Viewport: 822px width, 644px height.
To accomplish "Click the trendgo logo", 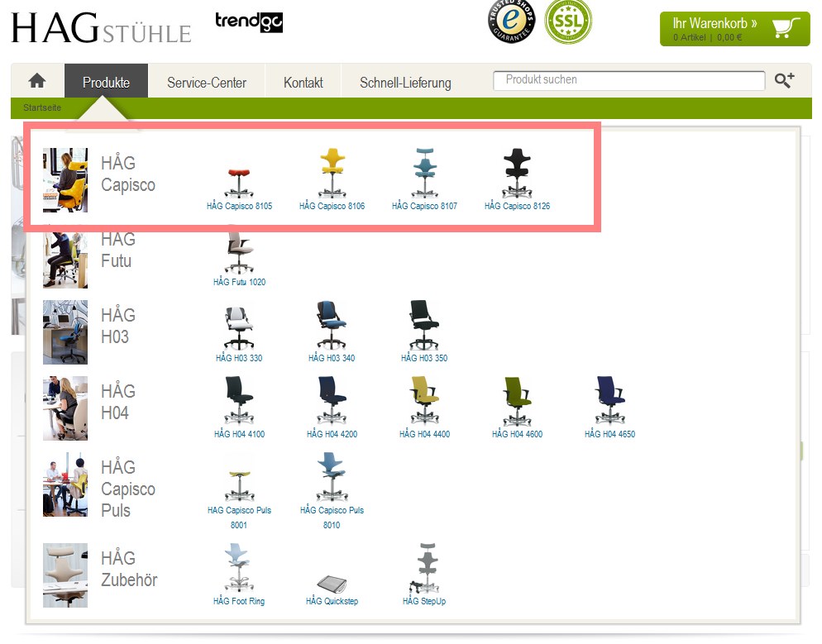I will (249, 21).
